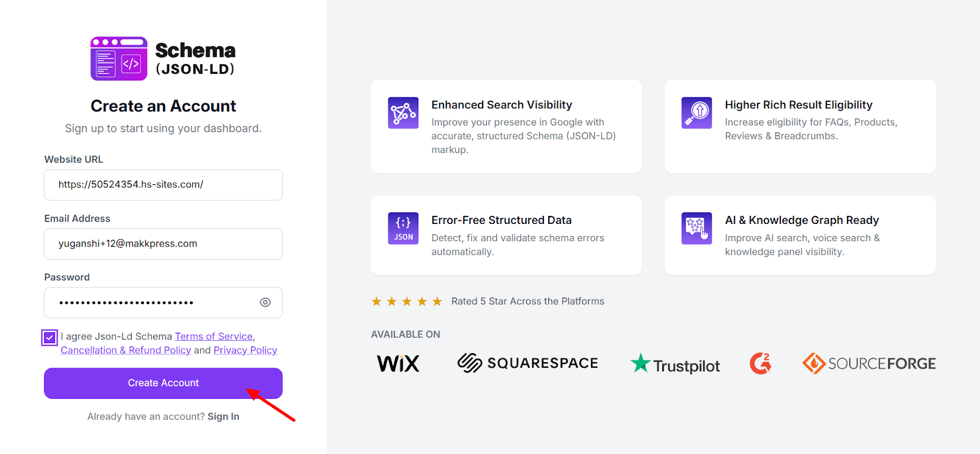Click the G2 logo
This screenshot has height=454, width=980.
pyautogui.click(x=760, y=363)
